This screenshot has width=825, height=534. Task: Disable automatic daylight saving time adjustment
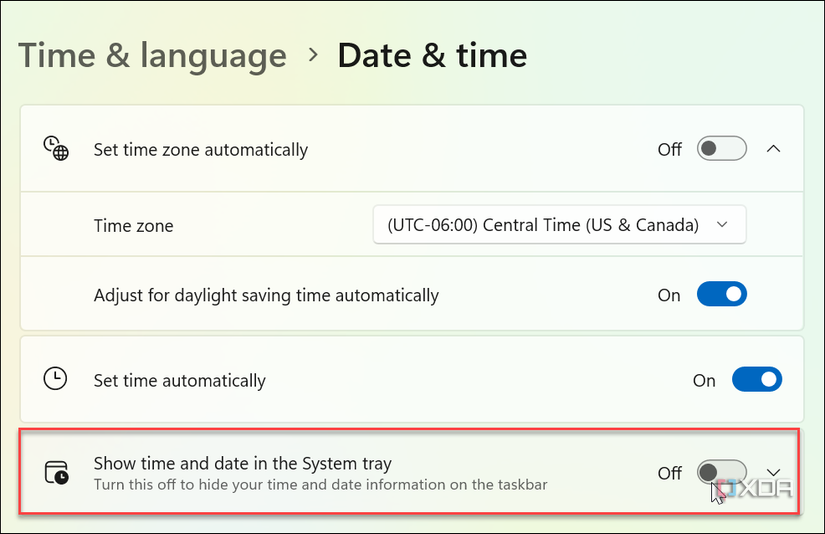pyautogui.click(x=722, y=295)
